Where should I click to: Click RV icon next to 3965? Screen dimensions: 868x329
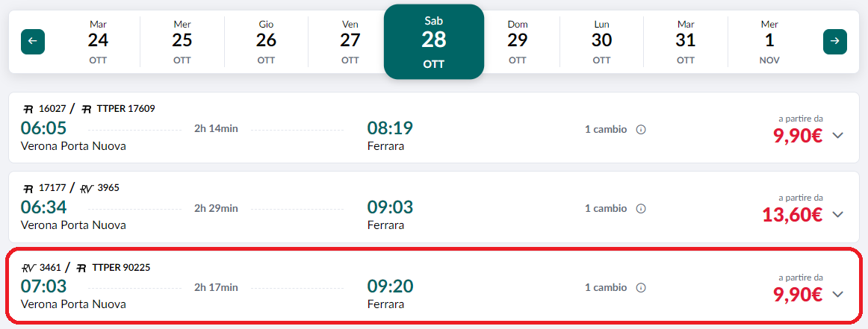[87, 189]
